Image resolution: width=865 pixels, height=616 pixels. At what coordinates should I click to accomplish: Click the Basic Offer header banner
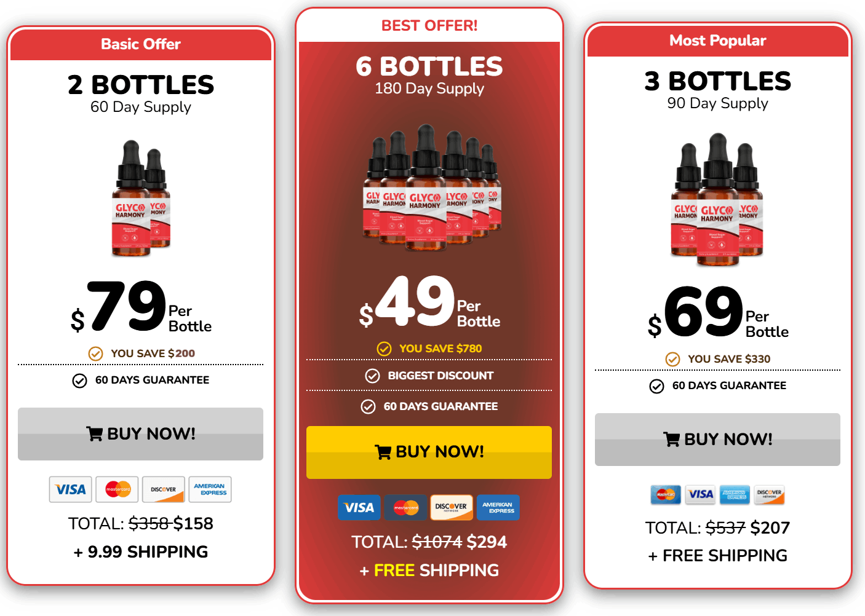click(x=141, y=44)
